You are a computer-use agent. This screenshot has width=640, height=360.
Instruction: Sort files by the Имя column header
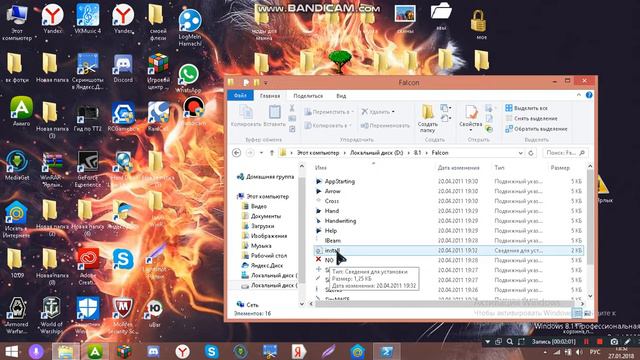320,168
